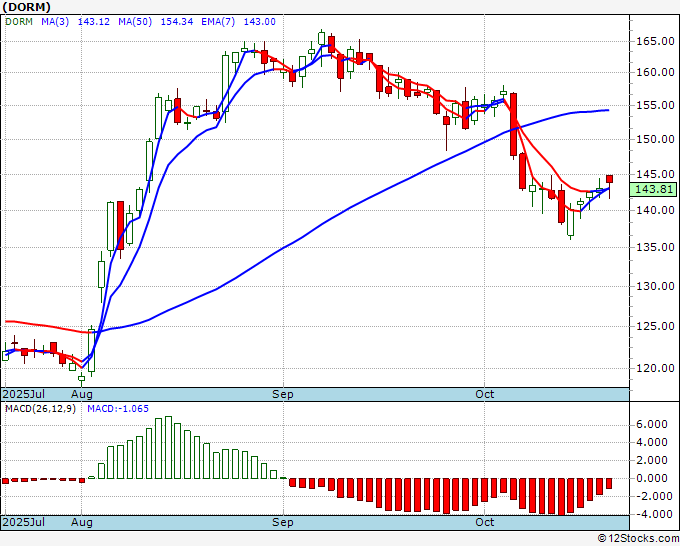The height and width of the screenshot is (546, 680).
Task: Click the 4.000 MACD axis label
Action: (651, 442)
